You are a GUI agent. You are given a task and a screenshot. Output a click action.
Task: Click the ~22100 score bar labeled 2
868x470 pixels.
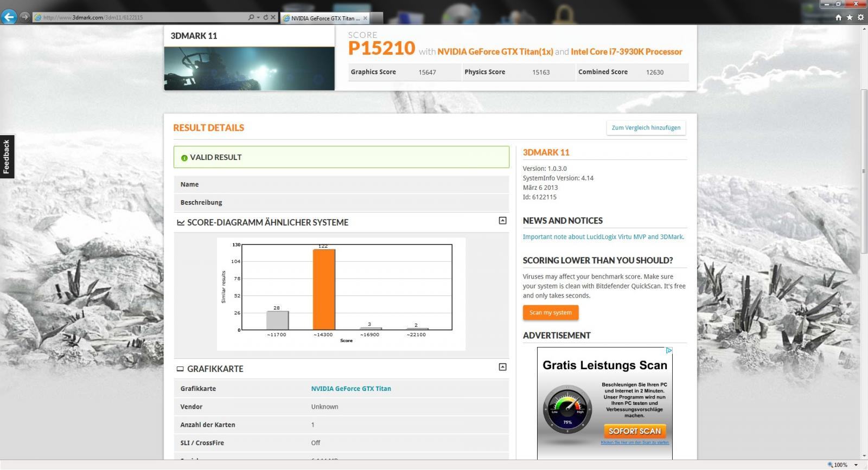click(x=417, y=329)
